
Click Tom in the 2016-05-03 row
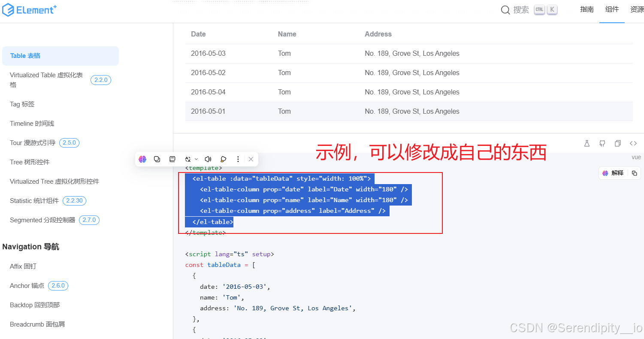(284, 54)
